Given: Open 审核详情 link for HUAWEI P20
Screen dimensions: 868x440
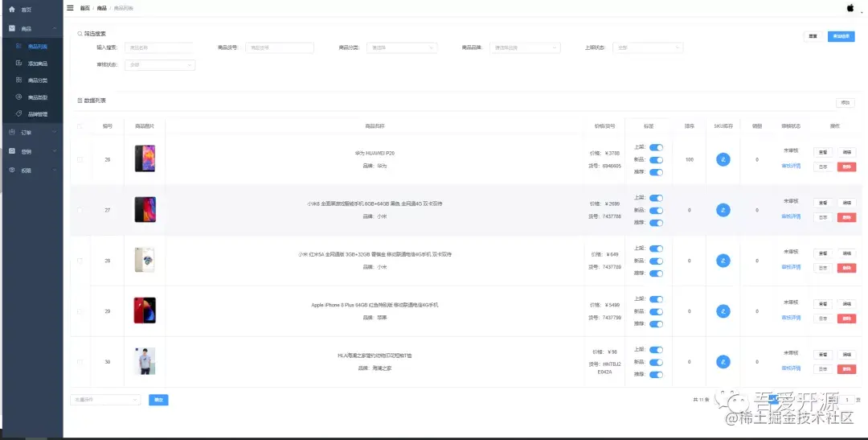Looking at the screenshot, I should tap(791, 166).
